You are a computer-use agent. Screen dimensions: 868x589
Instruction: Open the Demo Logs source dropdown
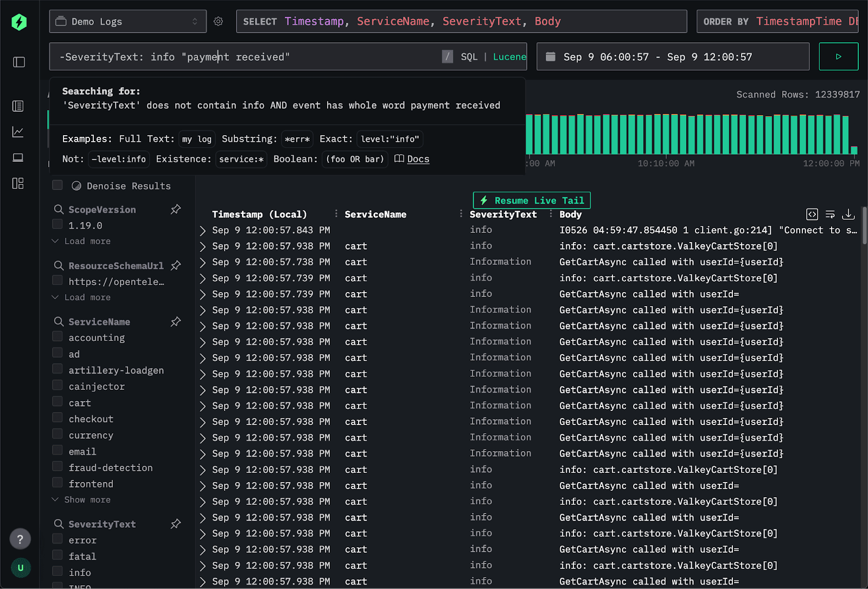(x=127, y=21)
